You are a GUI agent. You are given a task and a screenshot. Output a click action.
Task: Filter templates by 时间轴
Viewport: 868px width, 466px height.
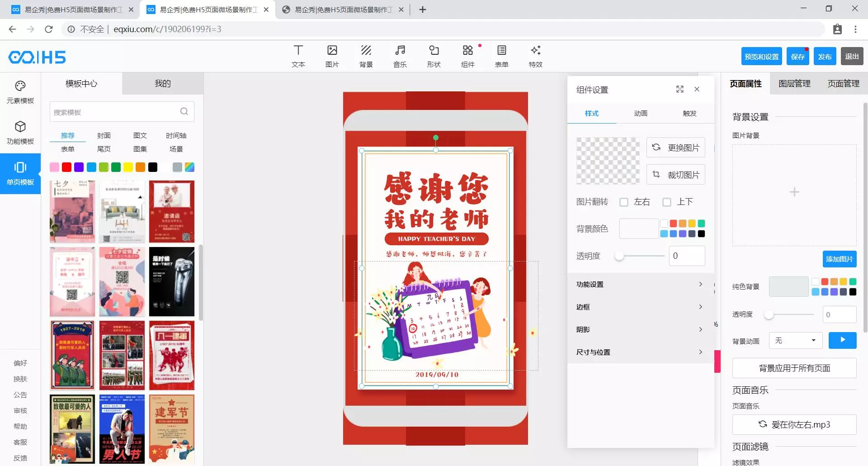pos(176,136)
